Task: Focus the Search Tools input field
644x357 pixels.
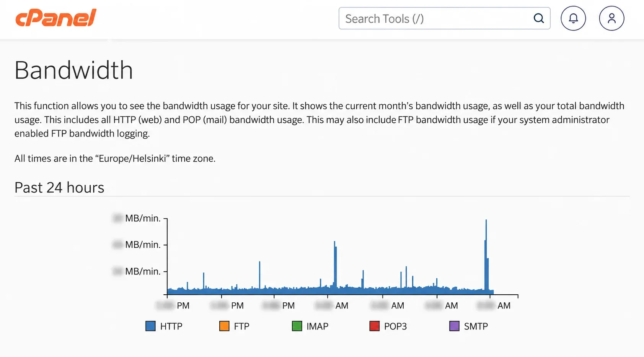Action: point(444,18)
